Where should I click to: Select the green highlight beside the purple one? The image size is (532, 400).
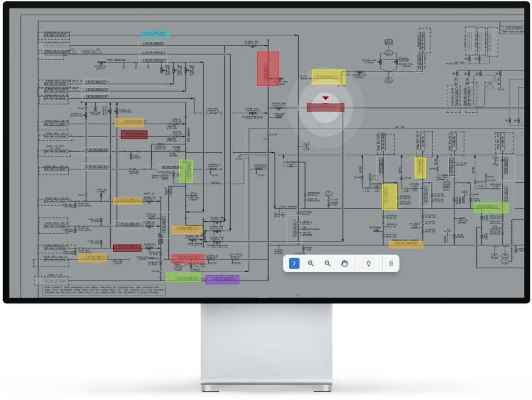(184, 277)
